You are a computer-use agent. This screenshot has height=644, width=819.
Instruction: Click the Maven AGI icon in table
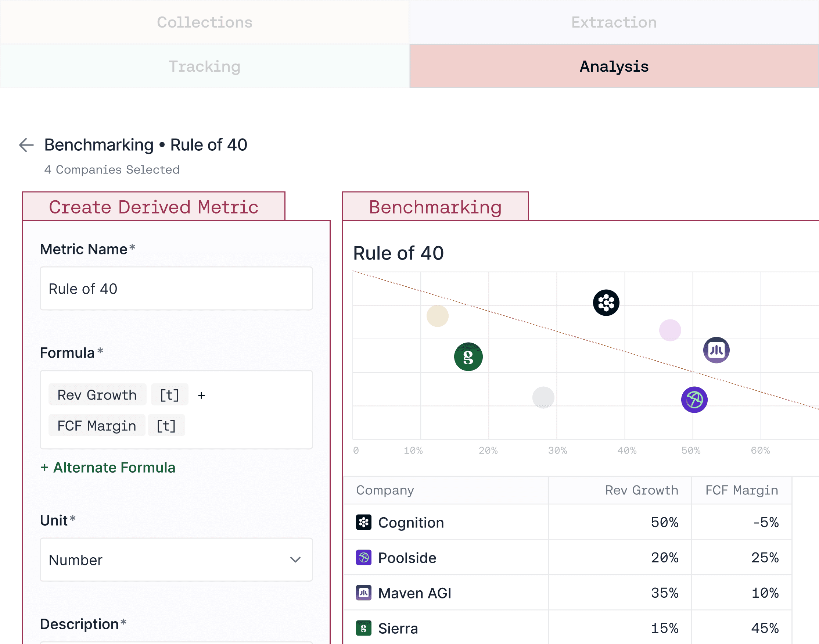tap(363, 593)
